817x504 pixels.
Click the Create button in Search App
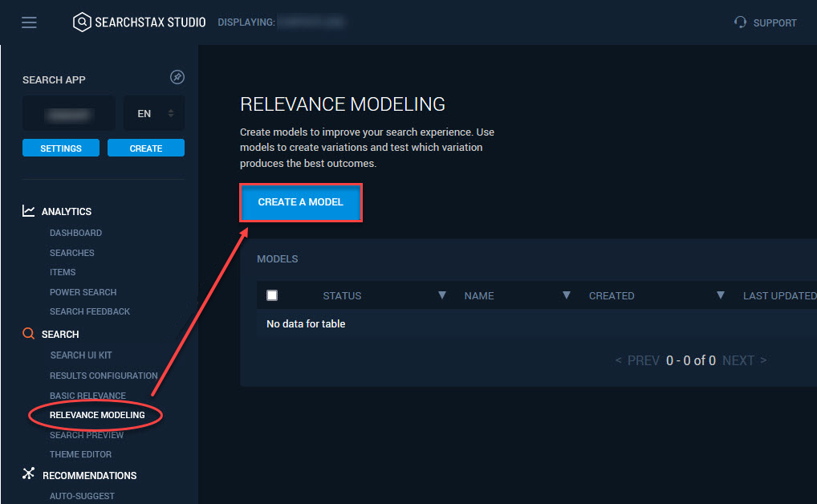146,148
